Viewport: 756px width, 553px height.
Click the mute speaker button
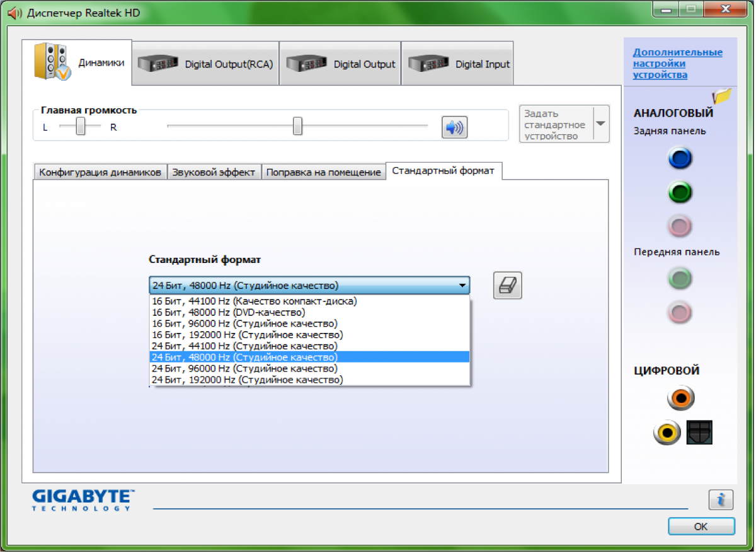point(454,127)
